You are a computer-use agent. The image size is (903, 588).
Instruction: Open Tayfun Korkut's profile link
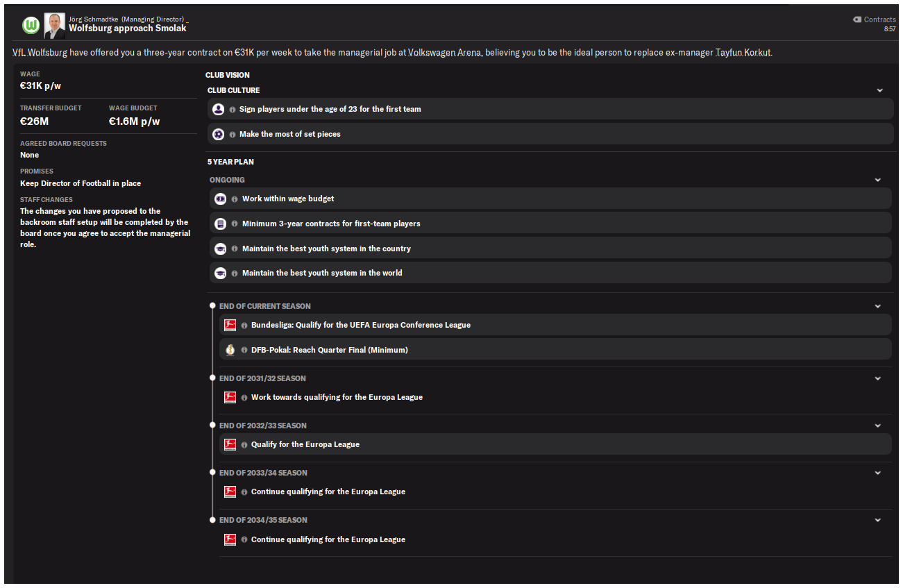pyautogui.click(x=743, y=53)
